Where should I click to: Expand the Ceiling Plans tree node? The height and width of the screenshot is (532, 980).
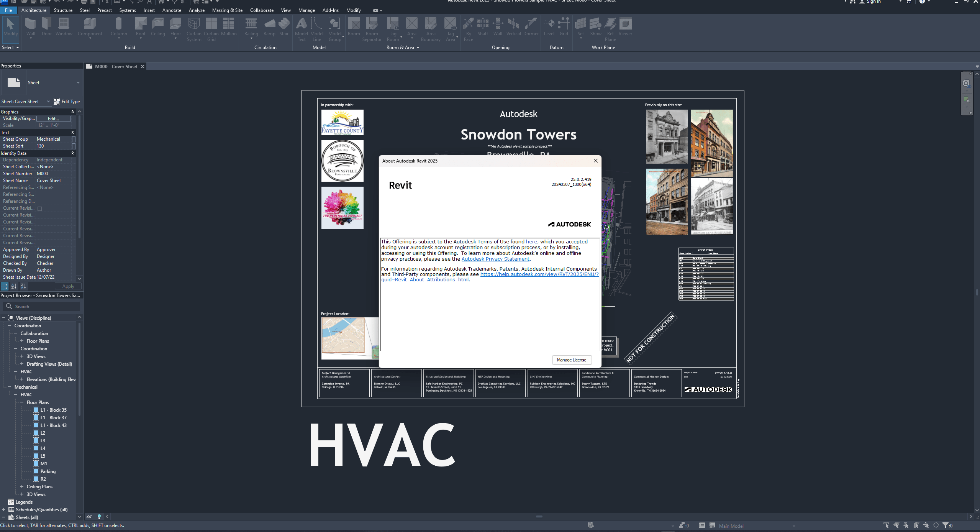pyautogui.click(x=22, y=486)
